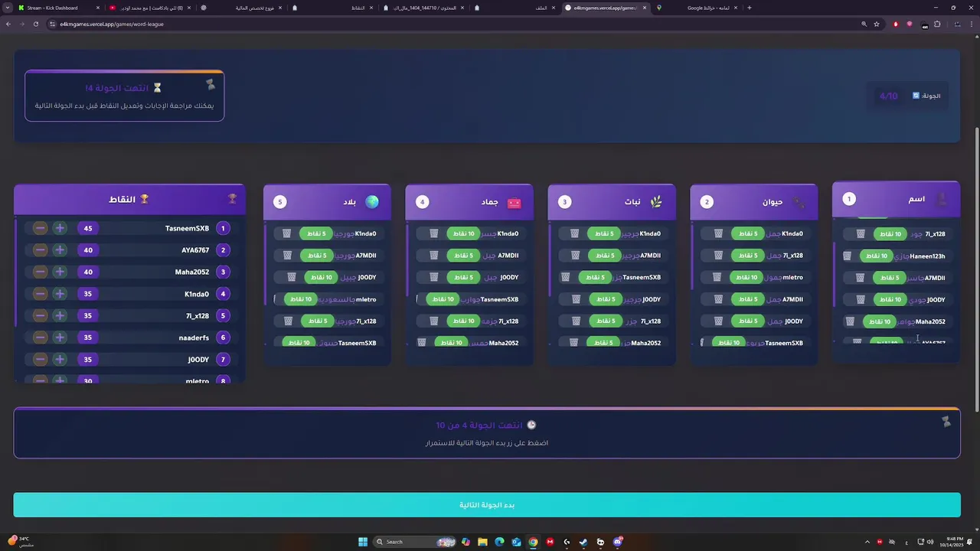Delete JOODY's answer in the جماد column
980x551 pixels.
coord(434,277)
